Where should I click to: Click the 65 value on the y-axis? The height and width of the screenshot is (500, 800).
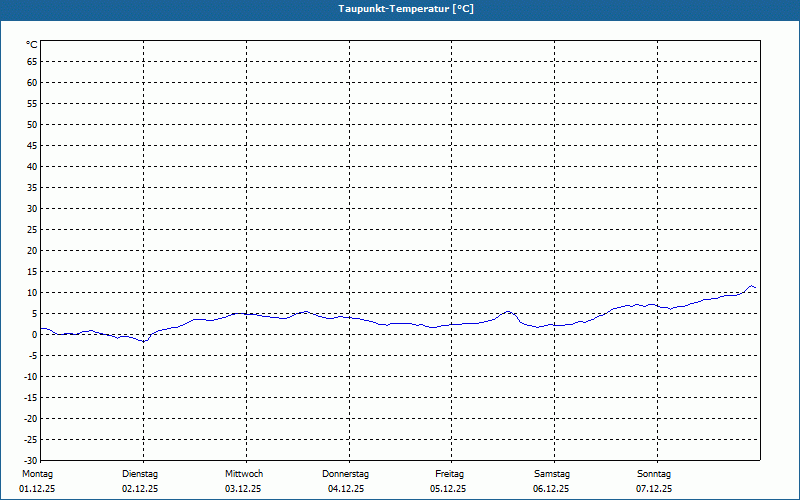pyautogui.click(x=32, y=62)
